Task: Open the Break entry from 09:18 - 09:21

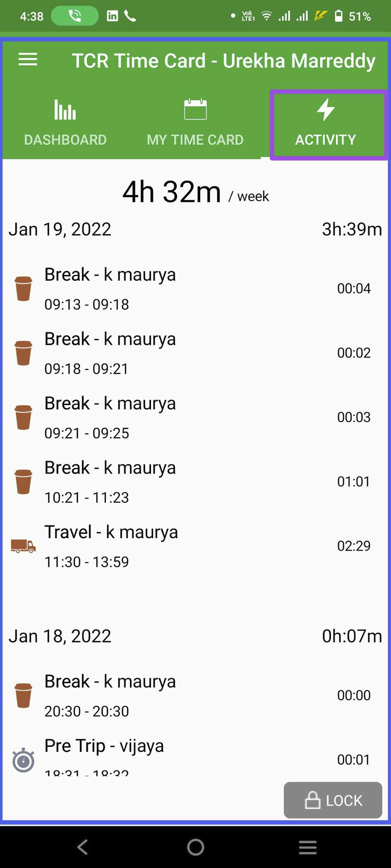Action: pos(195,353)
